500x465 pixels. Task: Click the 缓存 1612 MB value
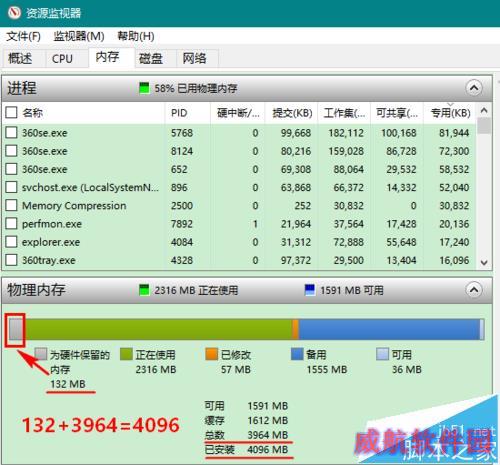coord(268,420)
